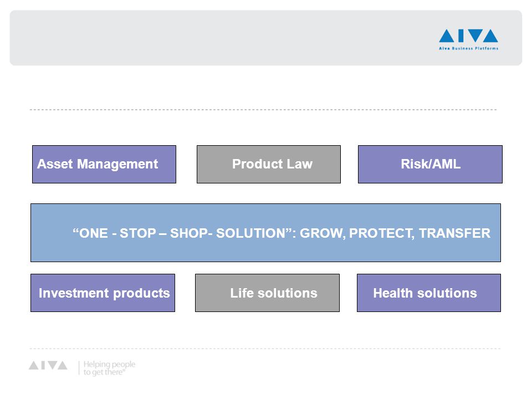
Task: Open the Health solutions box
Action: (429, 293)
